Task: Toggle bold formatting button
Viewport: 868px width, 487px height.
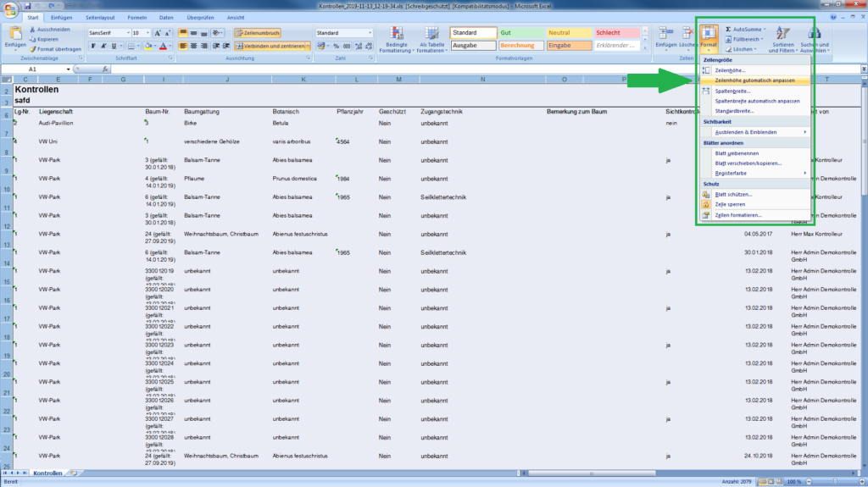Action: pos(92,46)
